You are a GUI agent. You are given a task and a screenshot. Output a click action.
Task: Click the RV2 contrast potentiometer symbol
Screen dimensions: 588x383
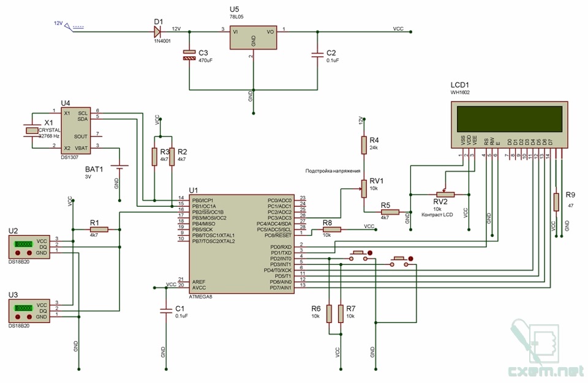(x=445, y=194)
